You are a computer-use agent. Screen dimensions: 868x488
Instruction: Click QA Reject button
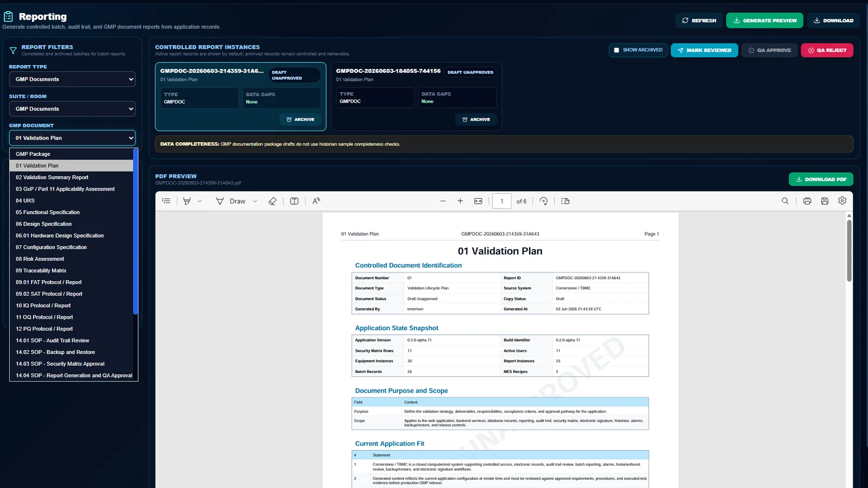click(827, 50)
